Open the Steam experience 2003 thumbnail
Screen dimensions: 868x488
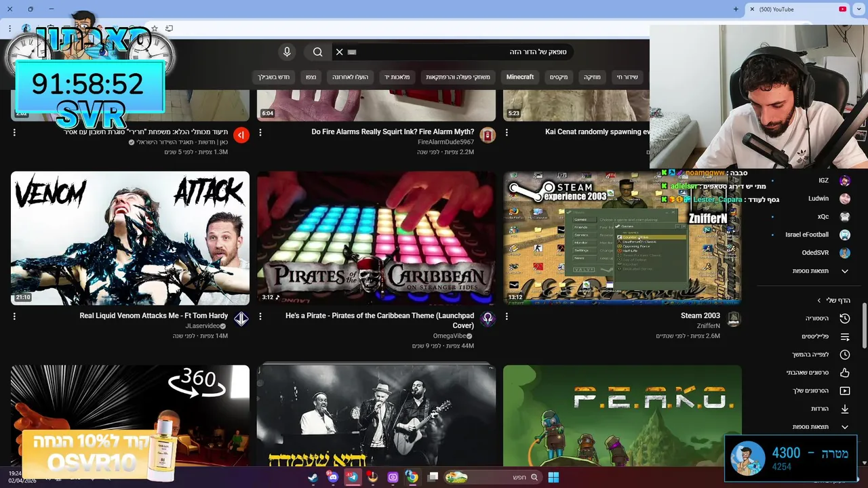(x=623, y=238)
